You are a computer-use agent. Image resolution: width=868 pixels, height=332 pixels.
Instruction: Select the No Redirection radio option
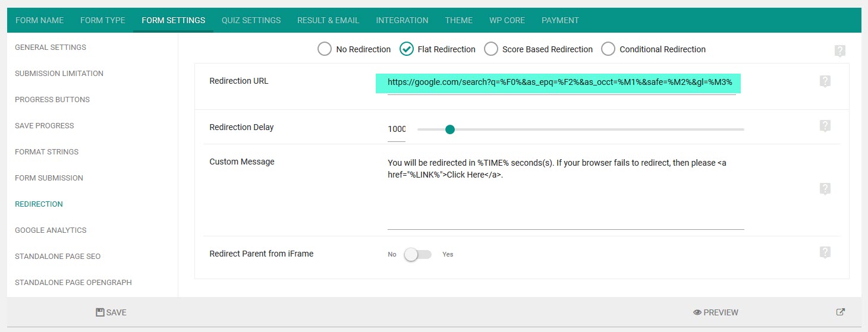coord(324,49)
